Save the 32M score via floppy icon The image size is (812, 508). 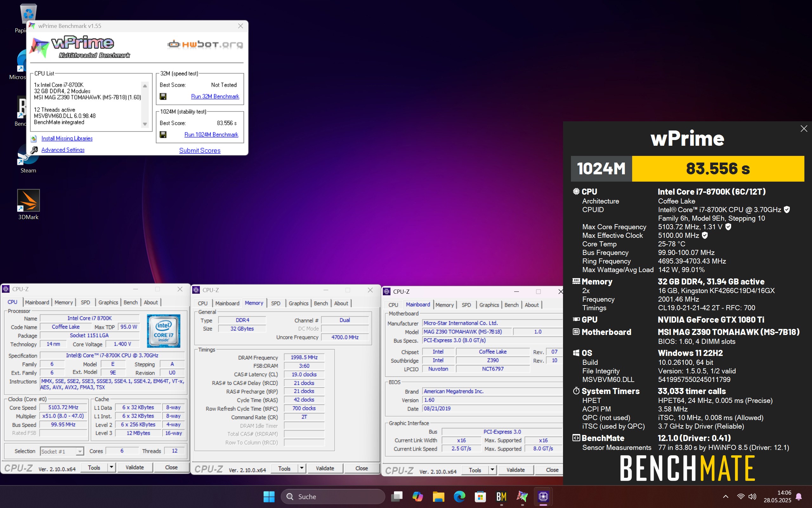coord(163,97)
